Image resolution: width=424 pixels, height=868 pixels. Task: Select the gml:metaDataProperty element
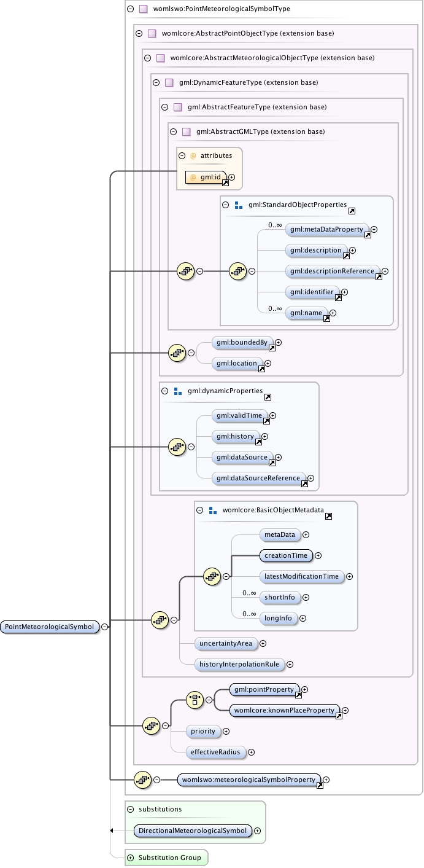tap(327, 230)
